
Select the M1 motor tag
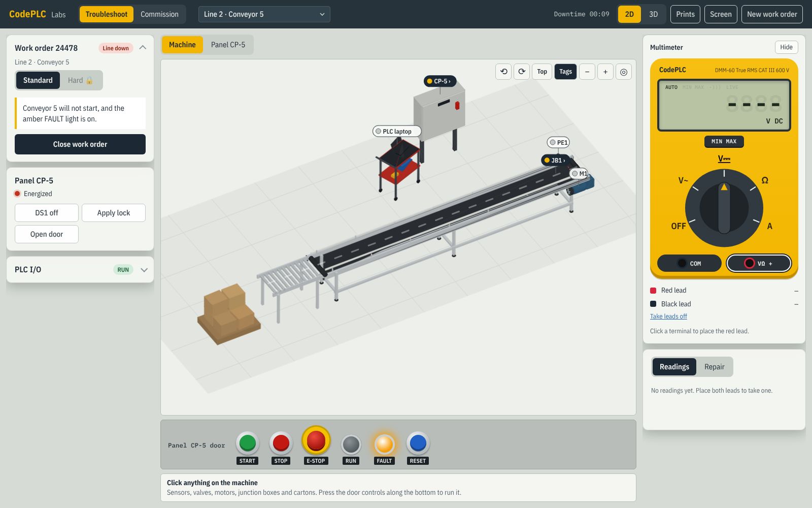pos(579,174)
